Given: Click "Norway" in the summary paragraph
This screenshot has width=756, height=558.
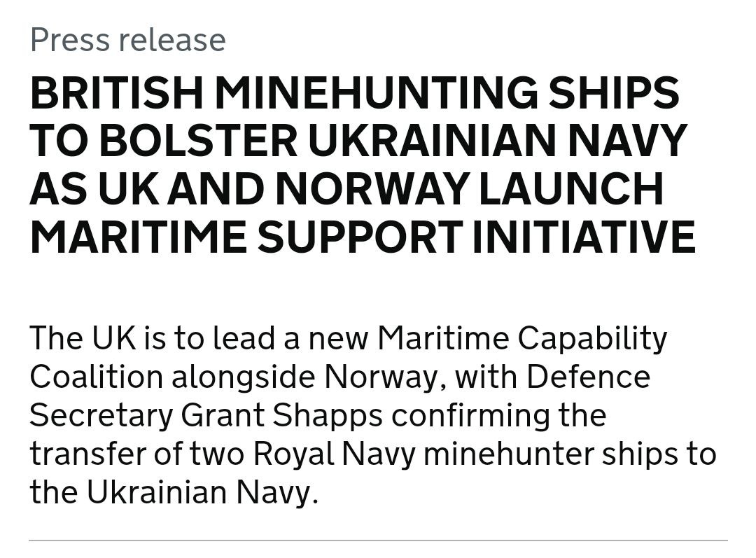Looking at the screenshot, I should (384, 377).
